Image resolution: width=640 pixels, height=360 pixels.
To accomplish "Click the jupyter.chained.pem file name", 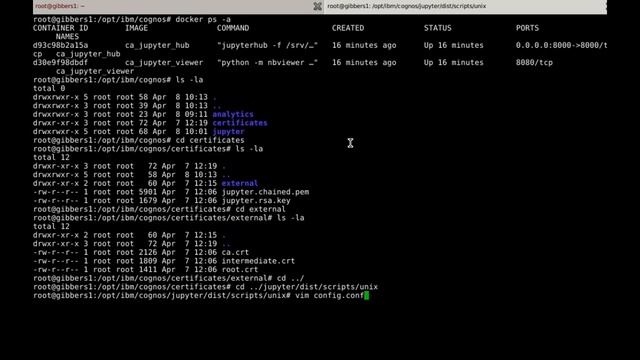I will tap(265, 192).
